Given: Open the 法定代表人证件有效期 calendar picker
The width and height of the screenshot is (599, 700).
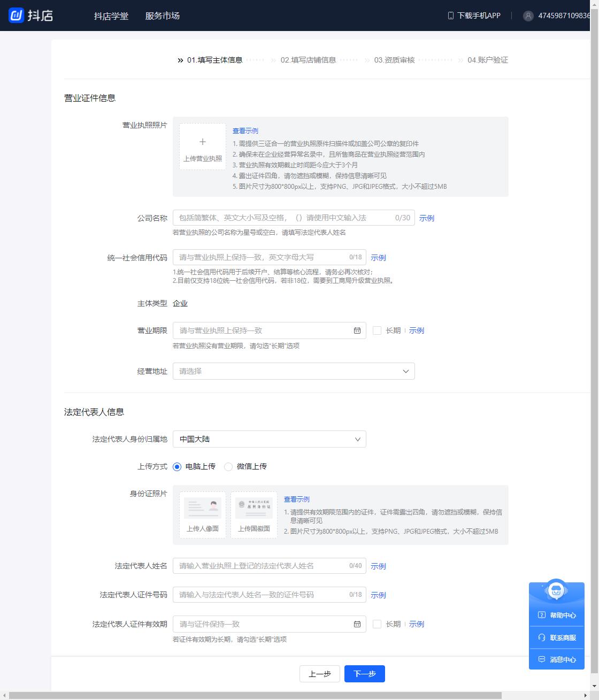Looking at the screenshot, I should [357, 624].
